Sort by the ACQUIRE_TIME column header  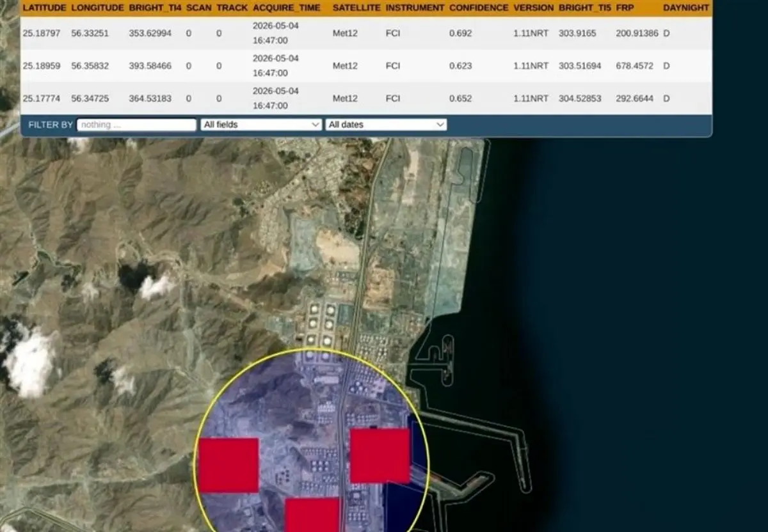pos(286,8)
